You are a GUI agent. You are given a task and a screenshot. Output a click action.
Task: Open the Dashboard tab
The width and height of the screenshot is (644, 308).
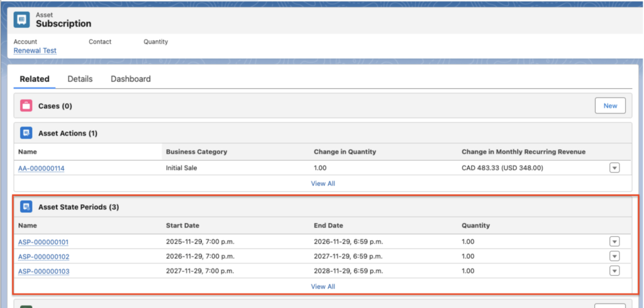pos(130,79)
